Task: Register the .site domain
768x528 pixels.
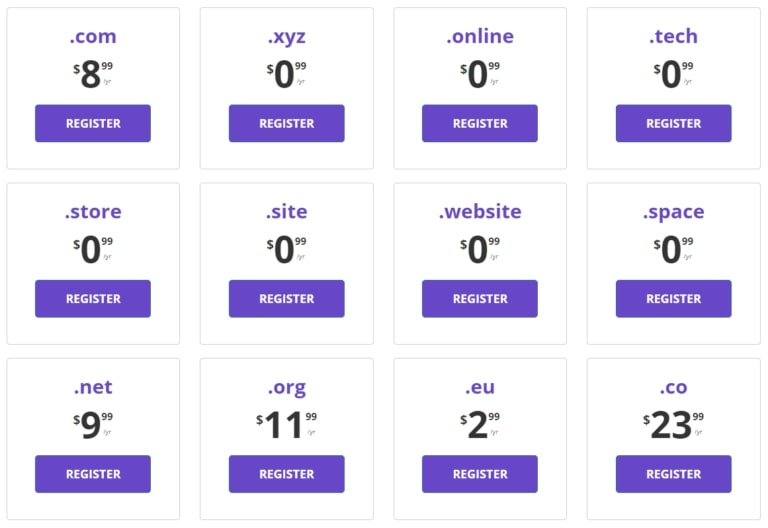Action: tap(287, 299)
